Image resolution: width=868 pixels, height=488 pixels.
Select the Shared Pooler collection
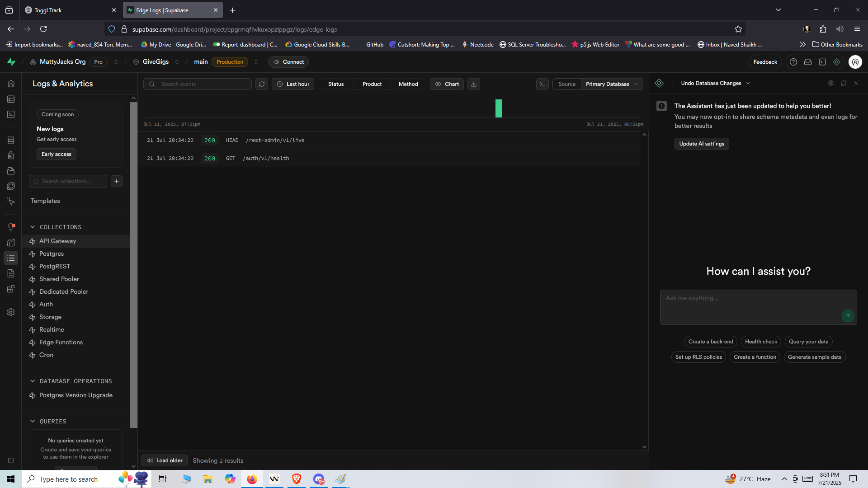tap(75, 279)
